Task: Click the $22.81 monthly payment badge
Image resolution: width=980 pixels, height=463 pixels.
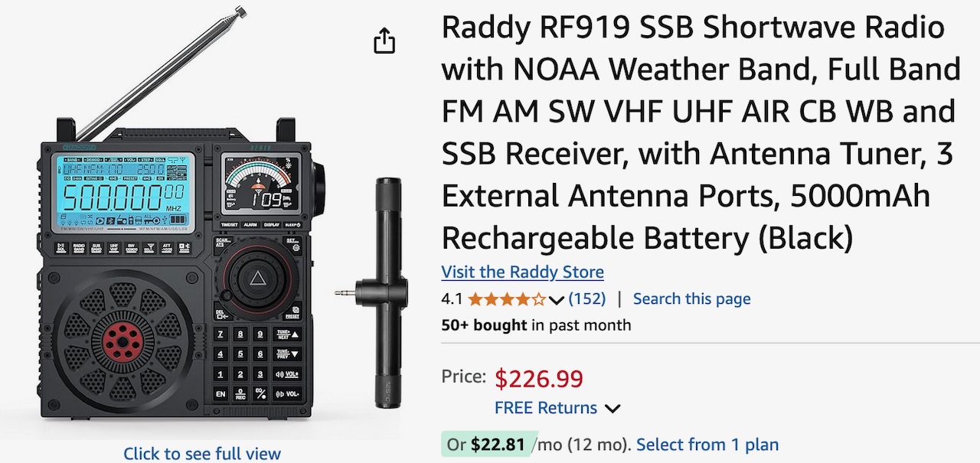Action: click(x=486, y=445)
